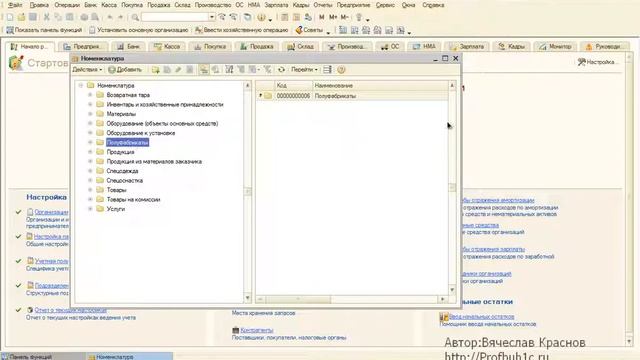The width and height of the screenshot is (640, 360).
Task: Click Ввести хозяйственную операцию button
Action: pyautogui.click(x=242, y=30)
